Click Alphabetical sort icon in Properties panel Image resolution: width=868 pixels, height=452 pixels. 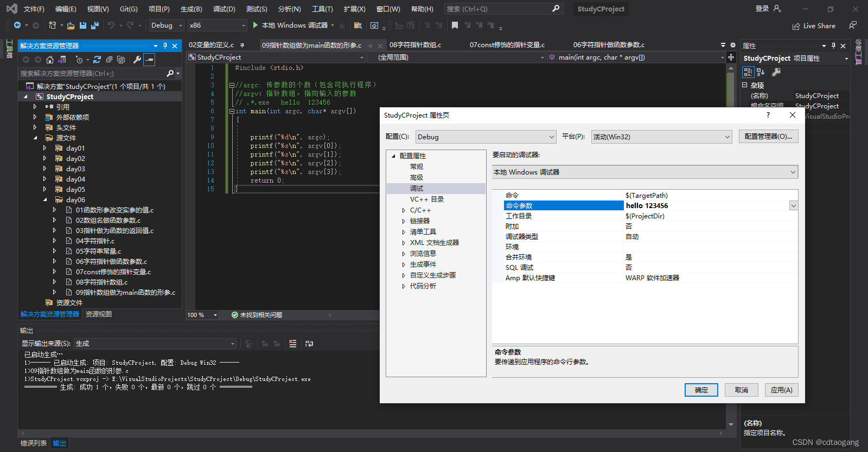pyautogui.click(x=761, y=72)
